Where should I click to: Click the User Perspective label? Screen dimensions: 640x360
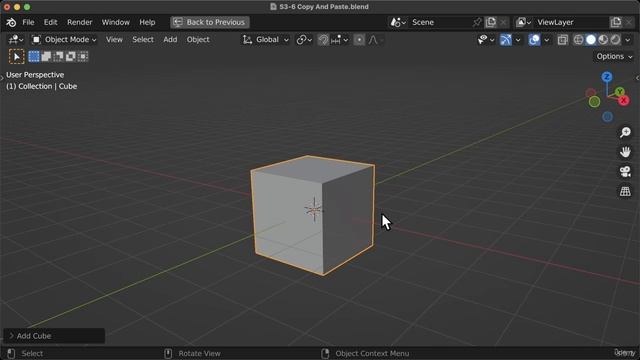tap(35, 75)
